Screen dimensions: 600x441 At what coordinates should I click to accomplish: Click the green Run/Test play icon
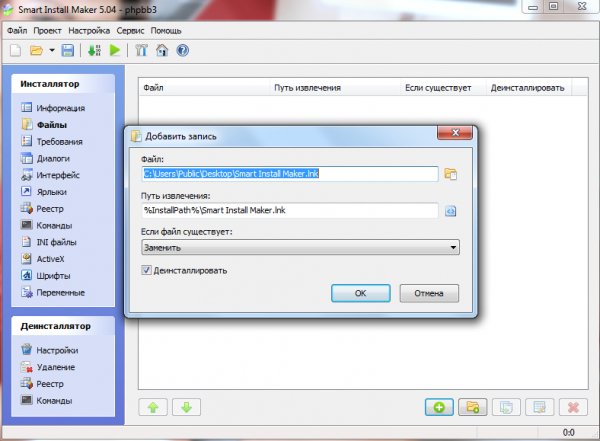pyautogui.click(x=114, y=50)
